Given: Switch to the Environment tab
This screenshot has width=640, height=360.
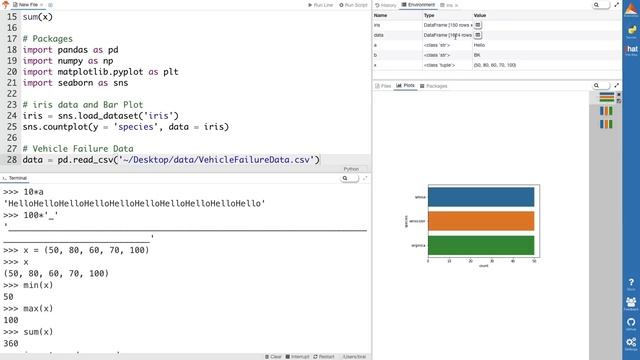Looking at the screenshot, I should pos(418,5).
